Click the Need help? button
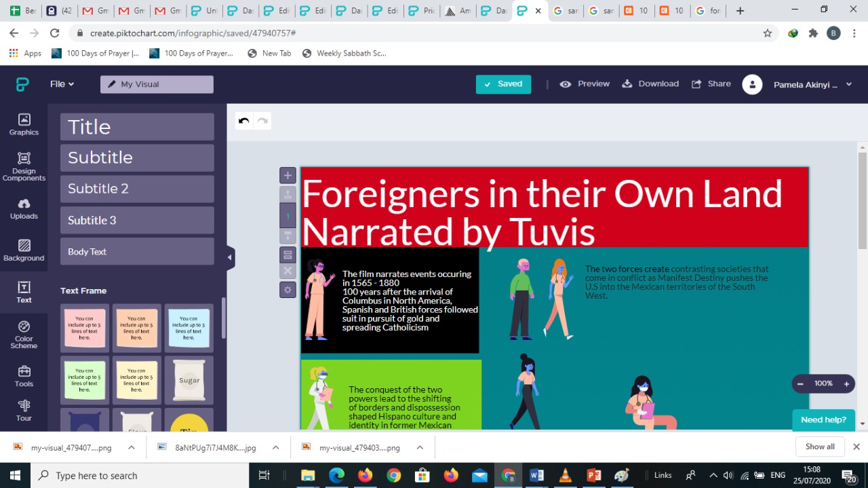 pos(823,419)
